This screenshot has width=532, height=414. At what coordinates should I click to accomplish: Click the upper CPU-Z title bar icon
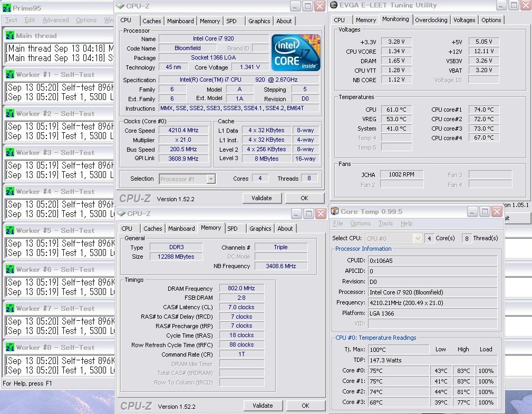[120, 6]
